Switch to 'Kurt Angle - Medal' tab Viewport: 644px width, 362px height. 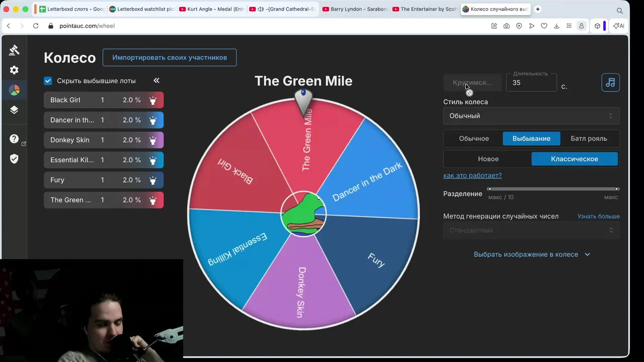211,9
